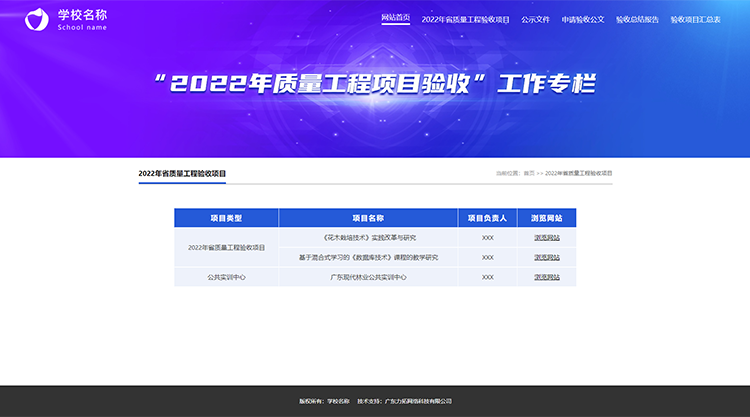750x417 pixels.
Task: Click the school logo icon
Action: 36,19
